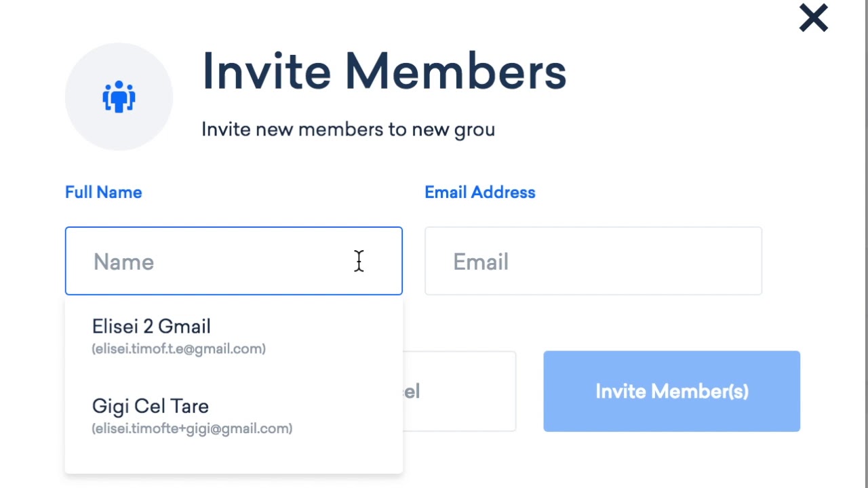The image size is (868, 488).
Task: Click the word "Members" in the title
Action: coord(455,71)
